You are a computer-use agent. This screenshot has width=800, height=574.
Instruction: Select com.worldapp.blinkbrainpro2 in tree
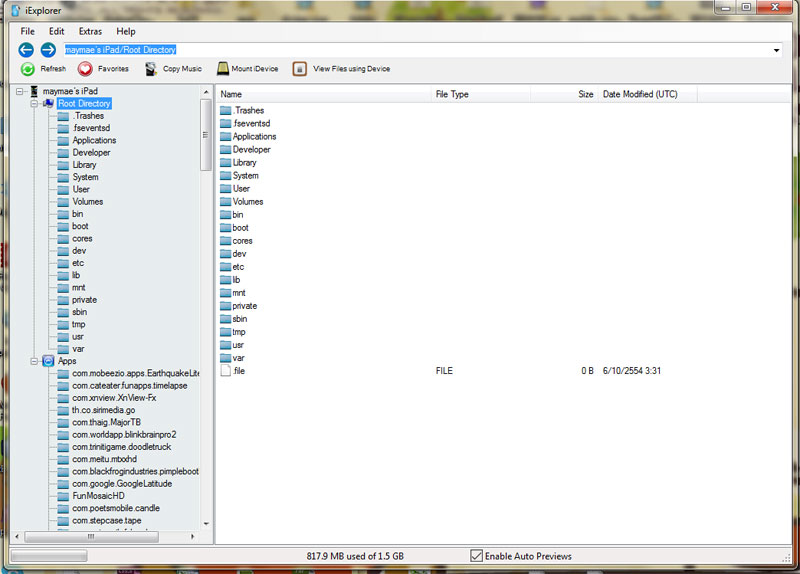[x=124, y=435]
